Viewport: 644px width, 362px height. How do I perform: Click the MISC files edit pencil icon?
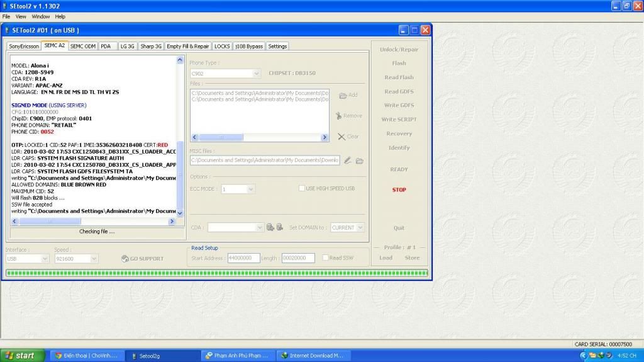348,161
